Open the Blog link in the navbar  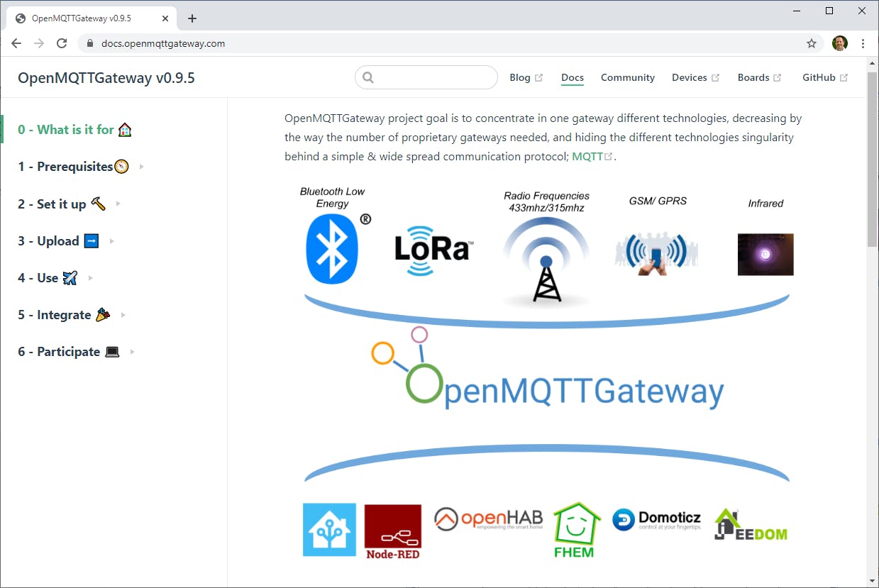[x=526, y=77]
